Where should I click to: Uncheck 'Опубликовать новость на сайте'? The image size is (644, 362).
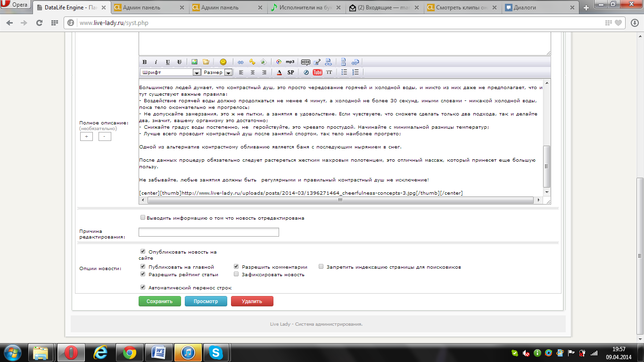coord(143,252)
